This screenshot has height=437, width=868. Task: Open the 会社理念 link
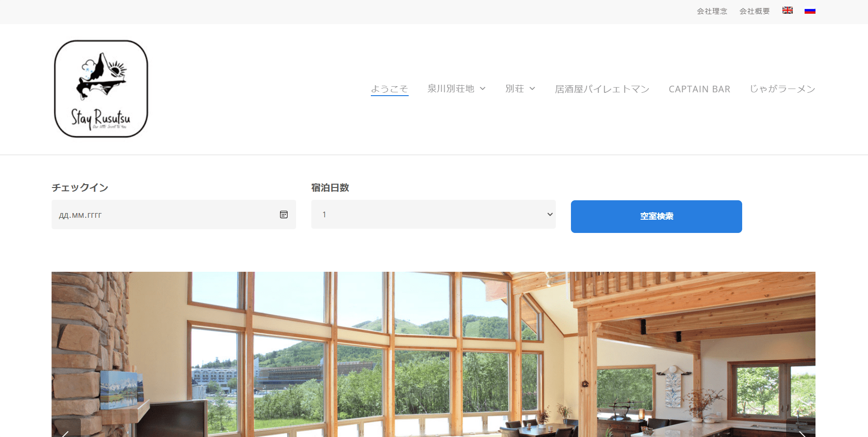712,11
